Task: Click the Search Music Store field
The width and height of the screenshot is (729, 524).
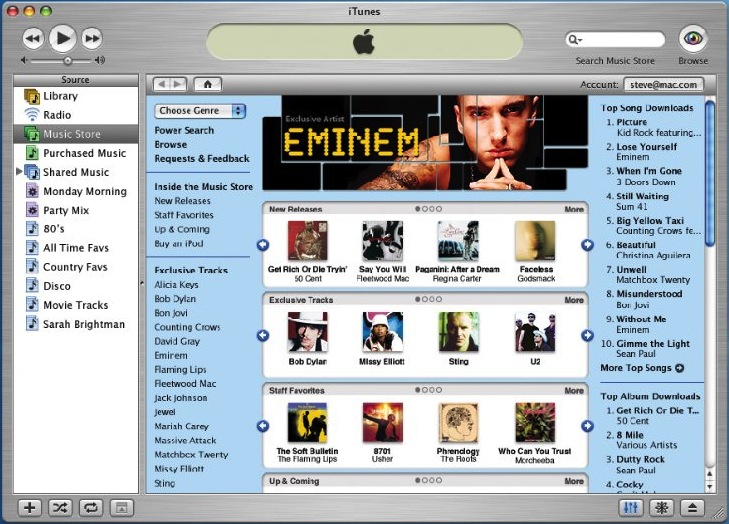Action: click(x=615, y=40)
